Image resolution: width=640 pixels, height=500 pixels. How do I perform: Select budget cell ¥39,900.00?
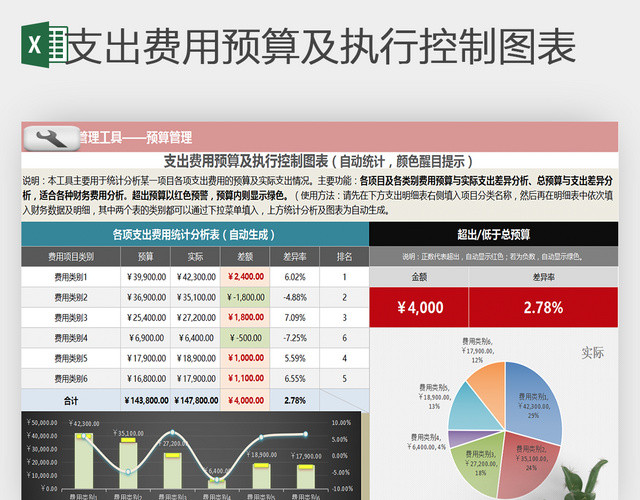146,277
